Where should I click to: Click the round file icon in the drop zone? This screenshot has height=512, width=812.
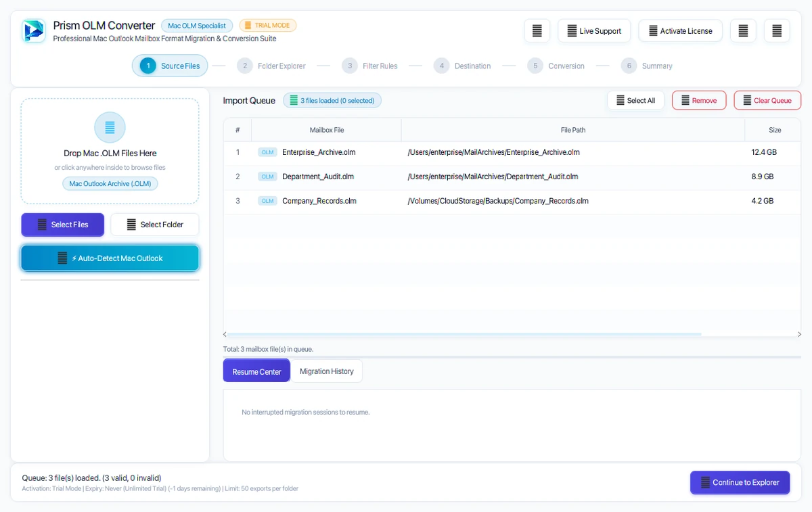[110, 127]
